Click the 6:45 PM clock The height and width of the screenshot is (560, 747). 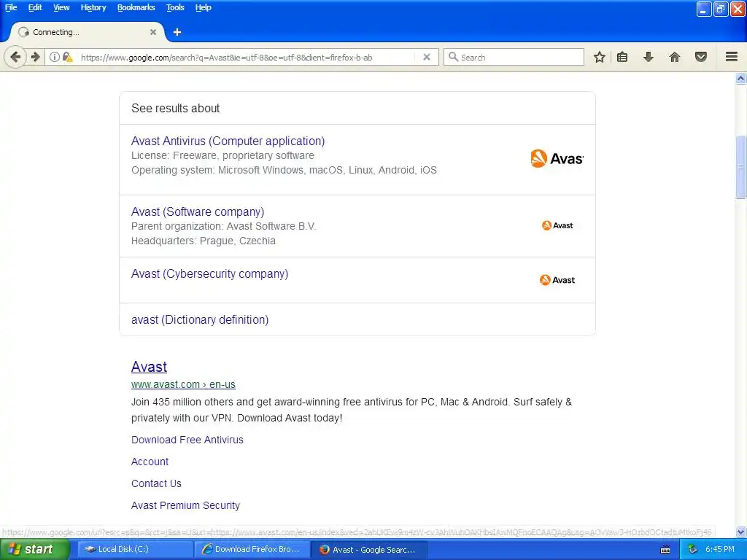coord(720,549)
